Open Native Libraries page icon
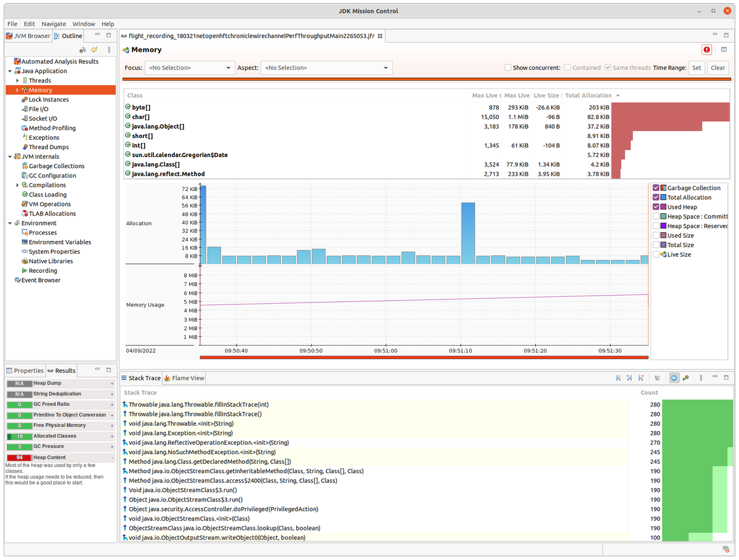Image resolution: width=739 pixels, height=560 pixels. tap(25, 261)
